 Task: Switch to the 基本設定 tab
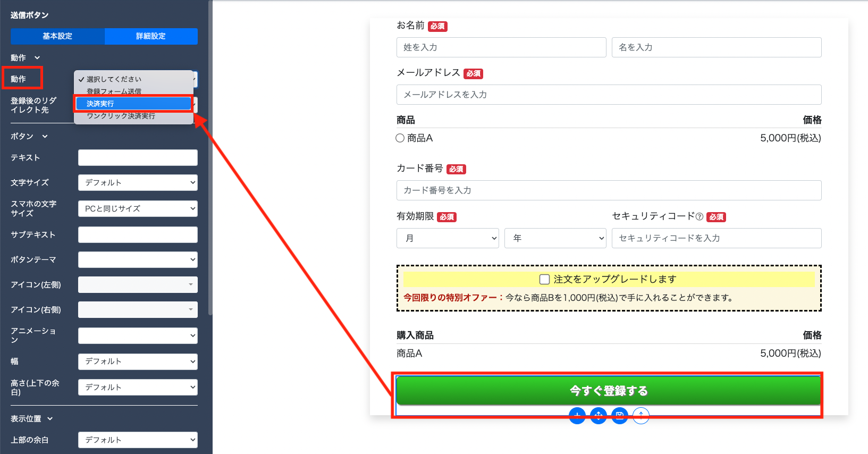point(57,36)
